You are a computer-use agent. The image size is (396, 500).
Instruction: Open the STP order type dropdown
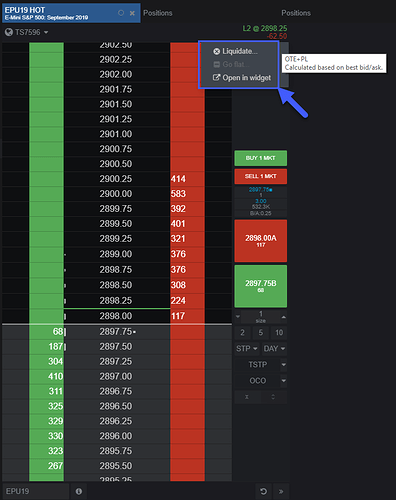(247, 349)
